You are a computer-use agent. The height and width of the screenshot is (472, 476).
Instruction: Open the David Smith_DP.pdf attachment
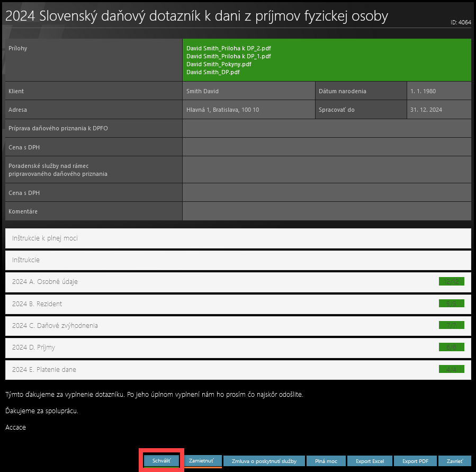click(x=213, y=72)
